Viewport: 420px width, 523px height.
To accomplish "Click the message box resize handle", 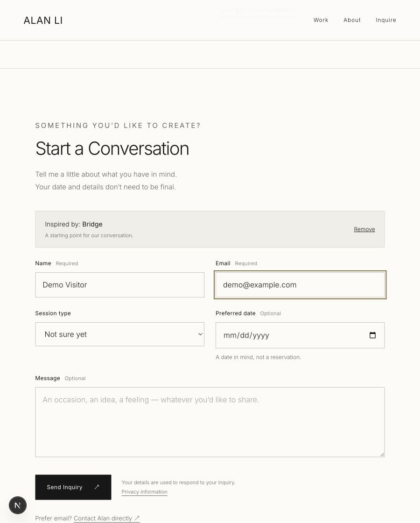I will tap(382, 454).
